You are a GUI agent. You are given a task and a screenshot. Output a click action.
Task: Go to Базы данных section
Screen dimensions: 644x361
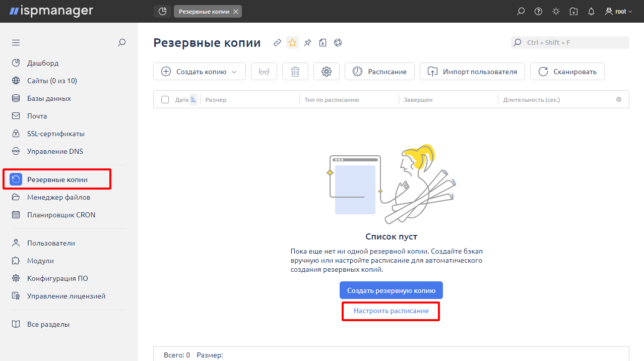coord(49,98)
